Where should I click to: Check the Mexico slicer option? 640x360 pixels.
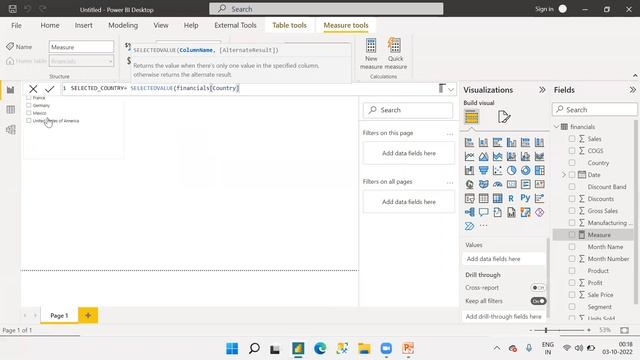pos(29,113)
